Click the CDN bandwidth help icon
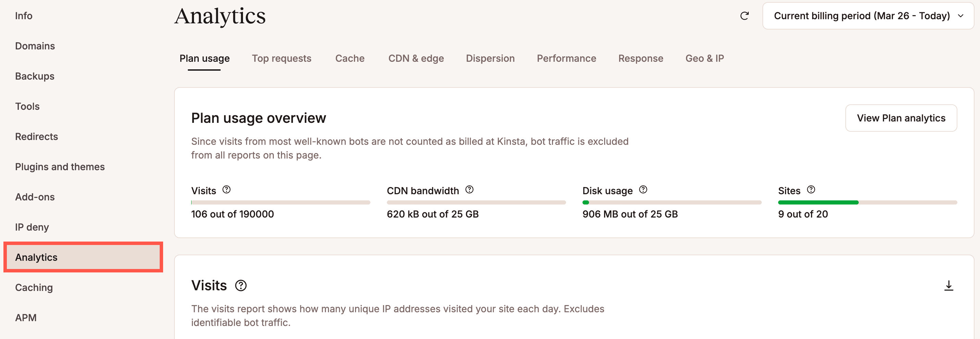980x339 pixels. click(469, 190)
